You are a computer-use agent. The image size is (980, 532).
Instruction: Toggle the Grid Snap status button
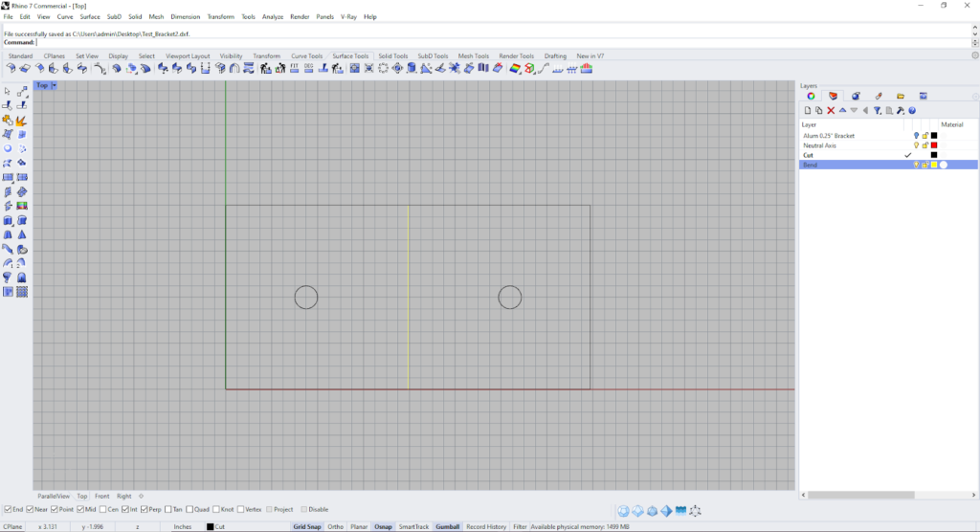click(306, 526)
